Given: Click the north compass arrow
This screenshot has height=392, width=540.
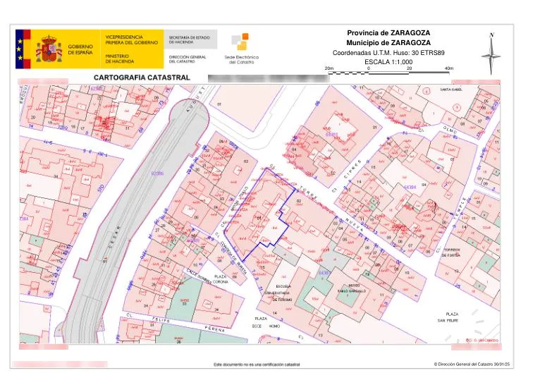Looking at the screenshot, I should tap(491, 54).
